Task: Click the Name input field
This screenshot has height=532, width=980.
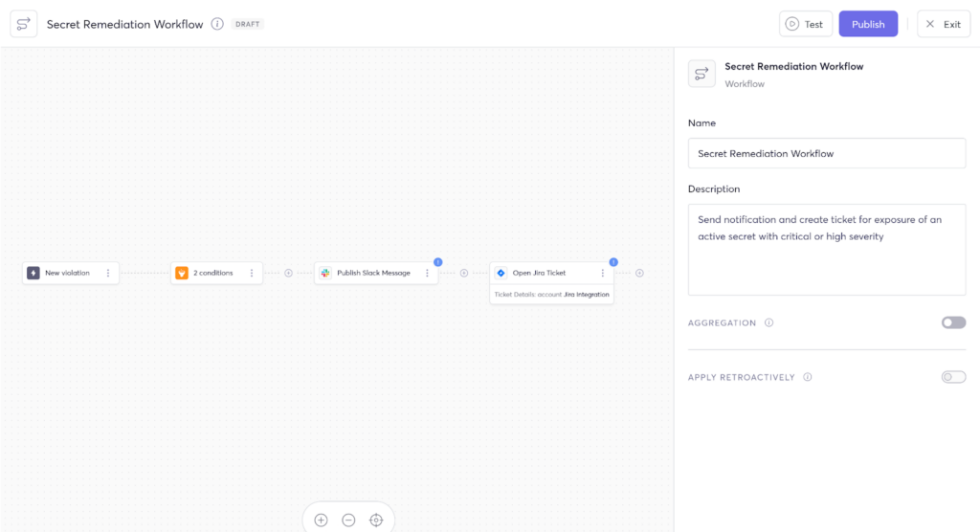Action: [826, 153]
